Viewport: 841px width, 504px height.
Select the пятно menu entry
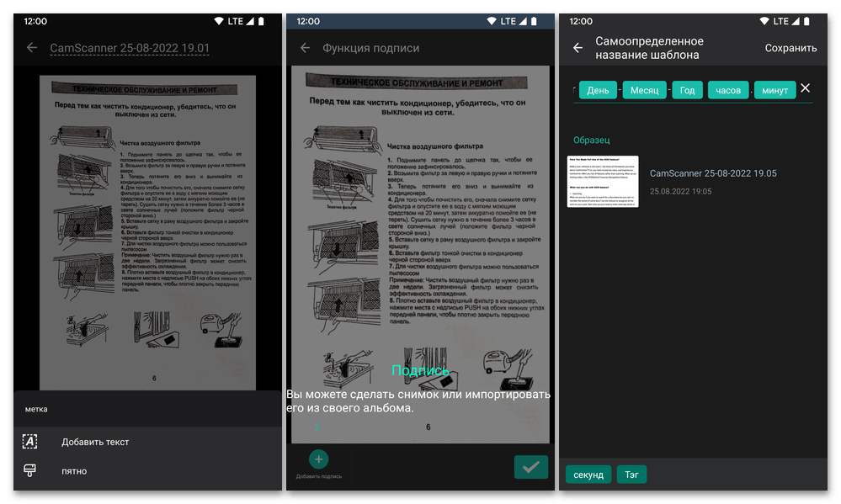pyautogui.click(x=74, y=471)
